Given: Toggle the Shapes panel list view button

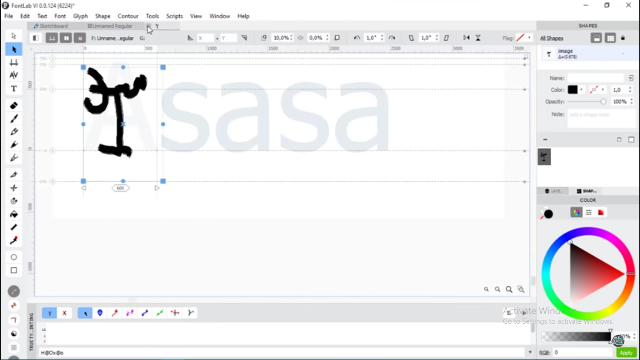Looking at the screenshot, I should [596, 38].
